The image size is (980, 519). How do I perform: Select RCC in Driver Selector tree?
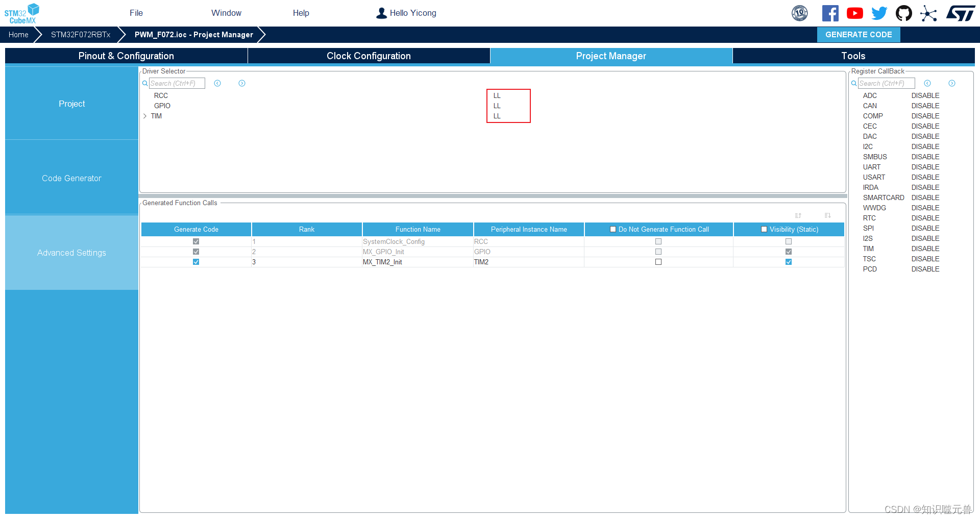[x=161, y=95]
